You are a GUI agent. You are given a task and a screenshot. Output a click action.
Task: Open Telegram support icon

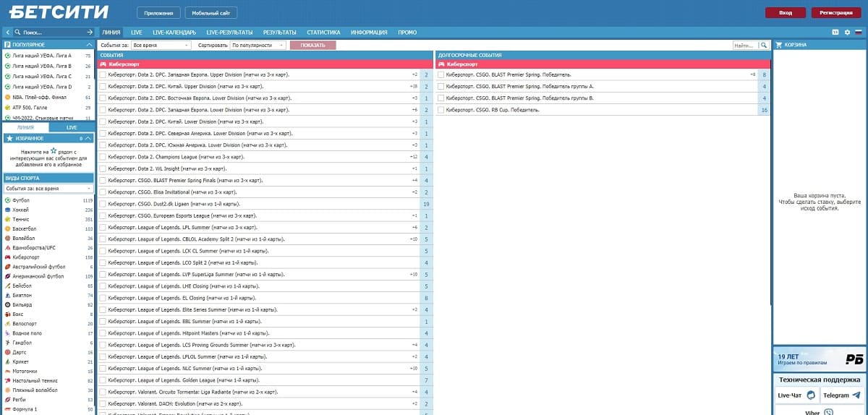(856, 395)
